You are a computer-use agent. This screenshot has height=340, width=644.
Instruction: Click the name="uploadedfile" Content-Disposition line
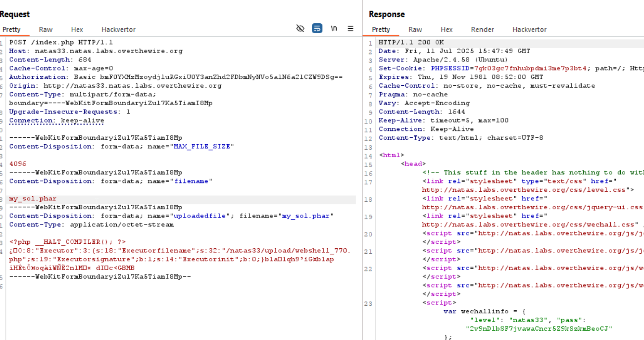coord(171,216)
